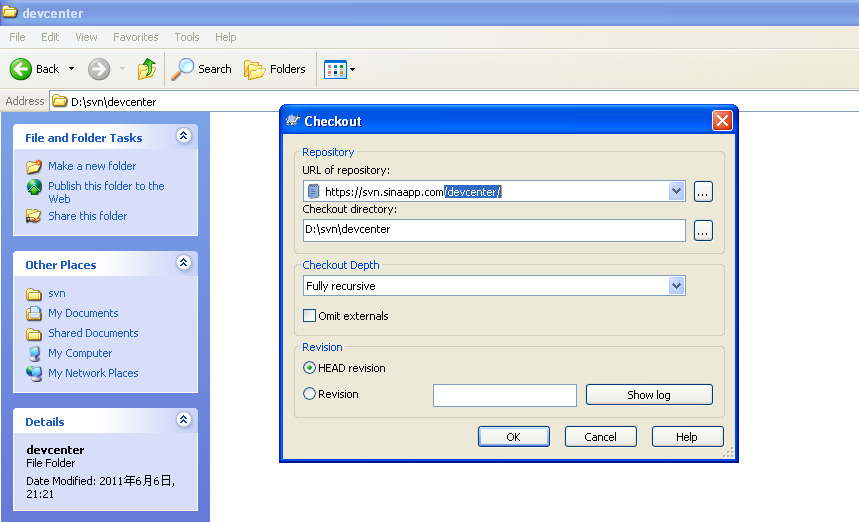The height and width of the screenshot is (522, 859).
Task: Click the Back arrow icon
Action: click(x=22, y=69)
